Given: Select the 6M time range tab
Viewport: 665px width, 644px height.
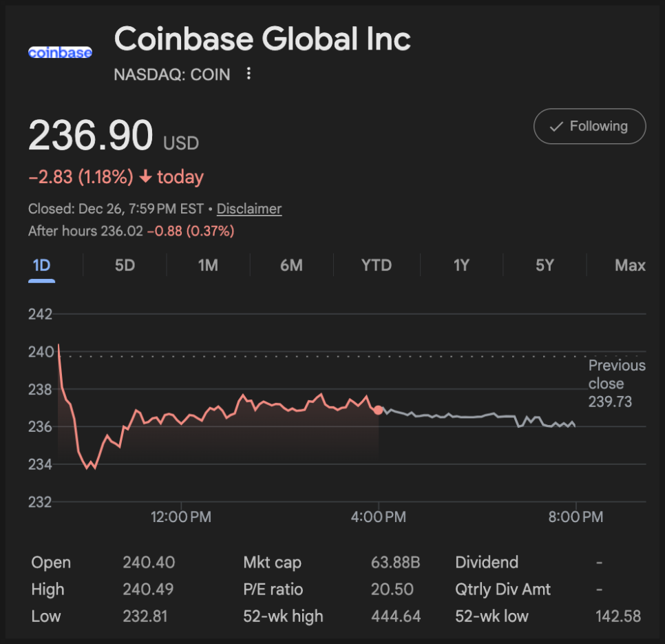Looking at the screenshot, I should click(x=291, y=265).
